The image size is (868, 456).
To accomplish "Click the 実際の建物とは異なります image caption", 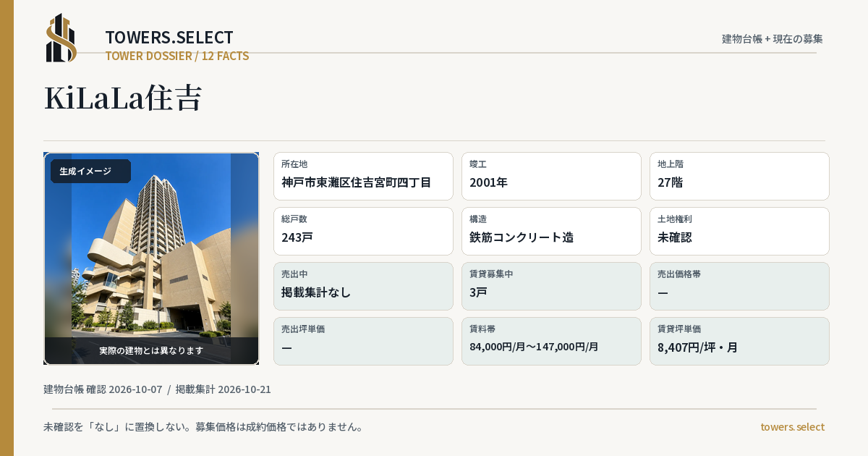I will (x=151, y=350).
